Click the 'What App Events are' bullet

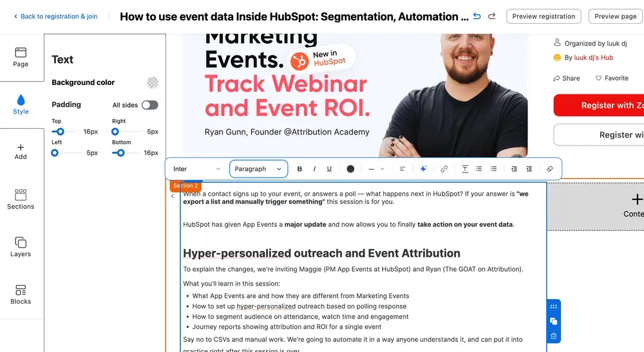pyautogui.click(x=301, y=296)
